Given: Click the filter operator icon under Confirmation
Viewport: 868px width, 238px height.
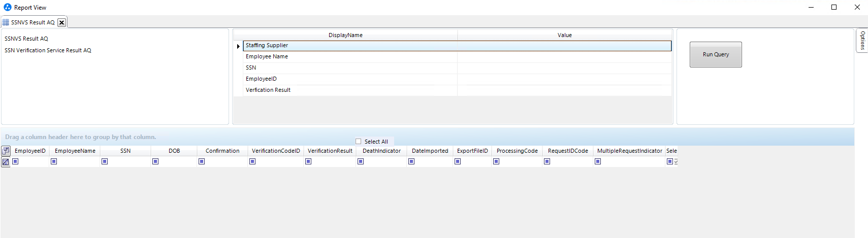Looking at the screenshot, I should pyautogui.click(x=202, y=161).
